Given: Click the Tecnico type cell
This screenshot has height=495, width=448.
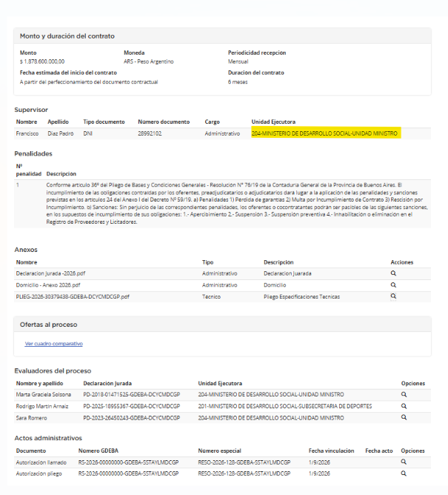Looking at the screenshot, I should [x=211, y=296].
